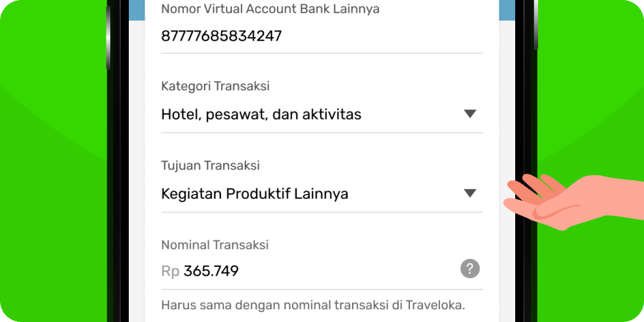Click the question mark help icon
Viewport: 644px width, 322px height.
coord(470,269)
